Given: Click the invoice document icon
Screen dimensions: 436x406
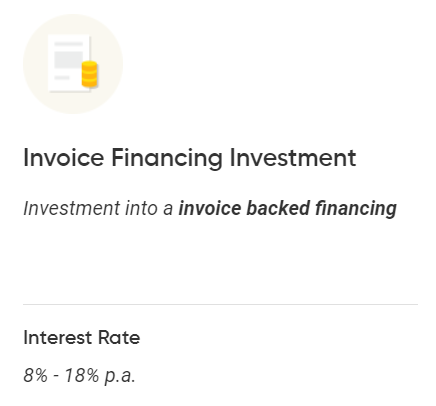Looking at the screenshot, I should [x=69, y=63].
